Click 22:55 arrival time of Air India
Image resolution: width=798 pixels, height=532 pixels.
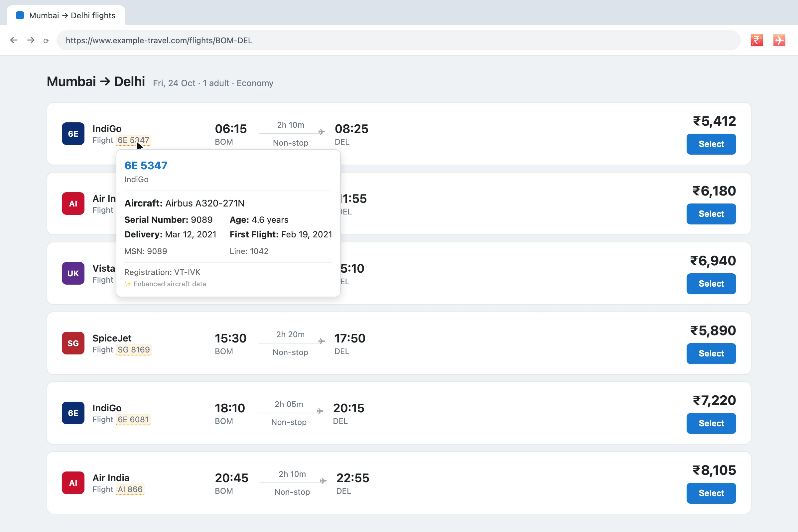pos(352,478)
